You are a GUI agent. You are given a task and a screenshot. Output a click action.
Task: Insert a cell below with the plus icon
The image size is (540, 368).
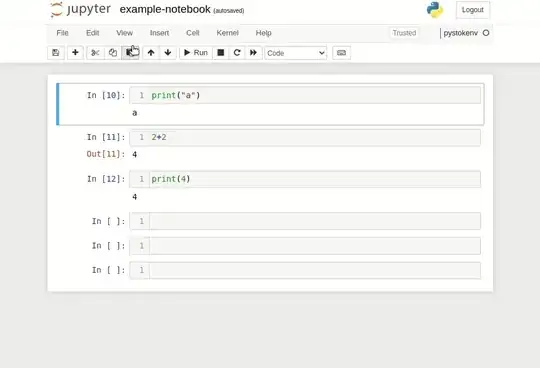pyautogui.click(x=75, y=53)
